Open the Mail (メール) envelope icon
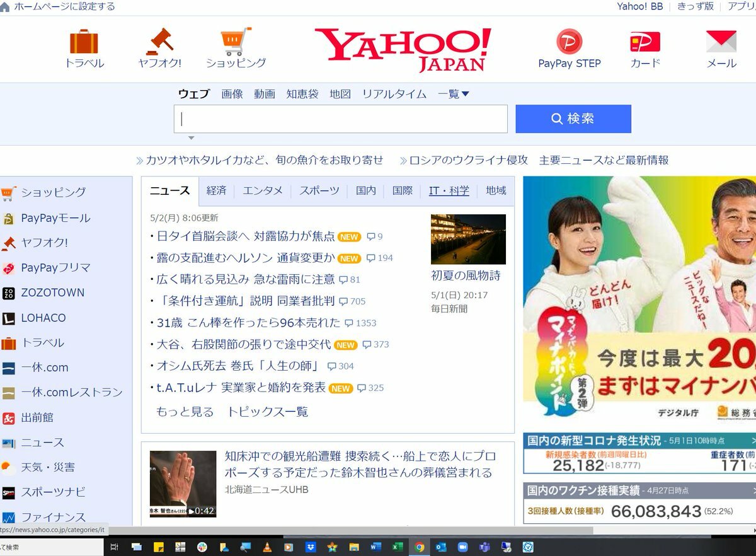756x556 pixels. pos(721,42)
